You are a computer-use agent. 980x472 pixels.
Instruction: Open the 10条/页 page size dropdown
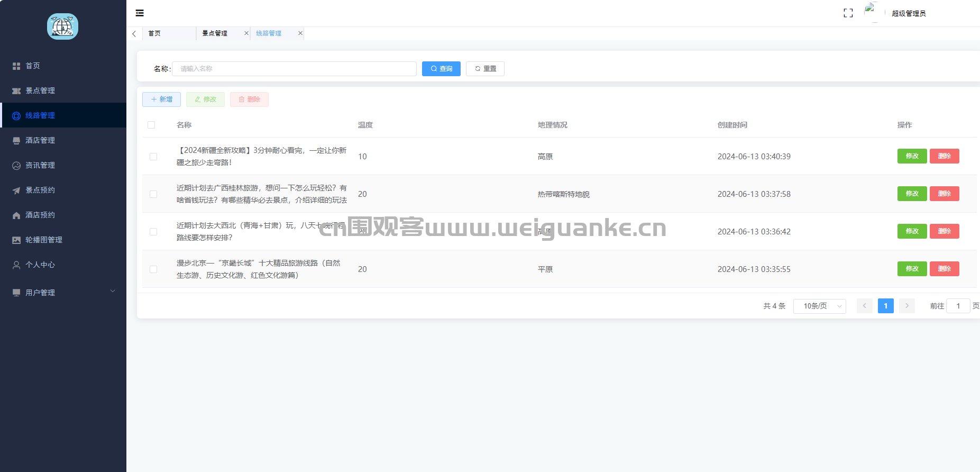coord(819,306)
